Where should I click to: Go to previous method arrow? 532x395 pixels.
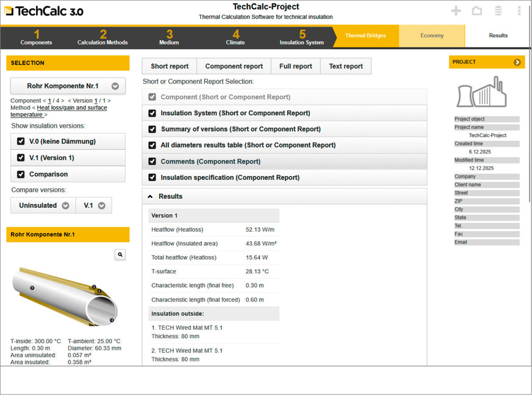coord(34,108)
